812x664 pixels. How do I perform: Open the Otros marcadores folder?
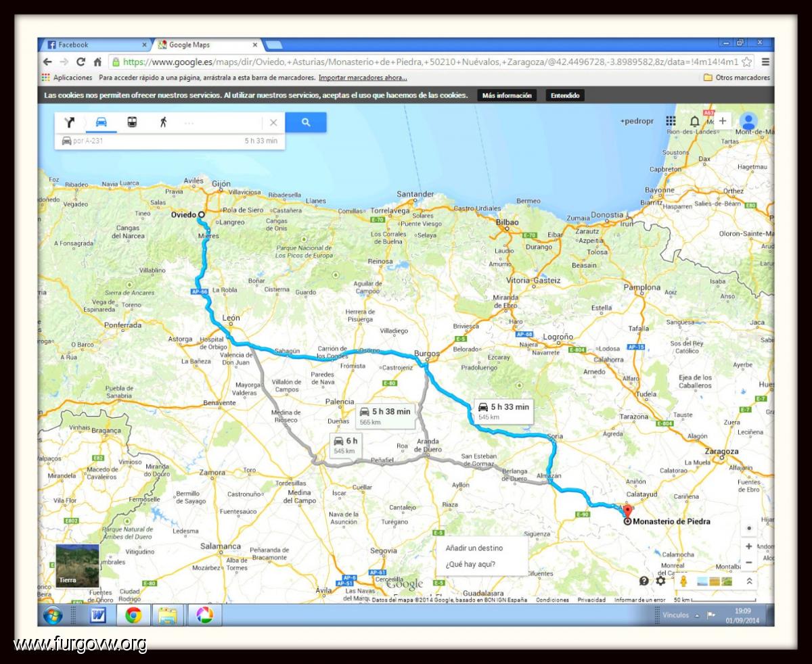737,78
